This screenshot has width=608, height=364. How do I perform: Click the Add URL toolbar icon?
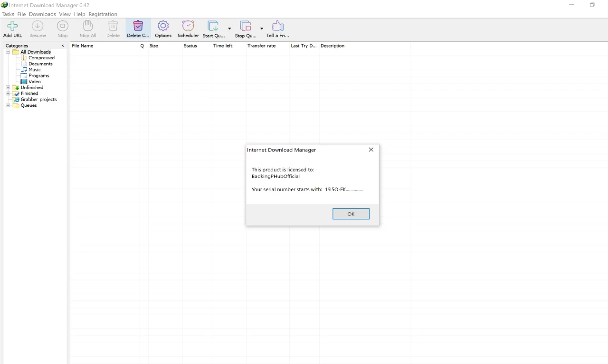click(12, 26)
